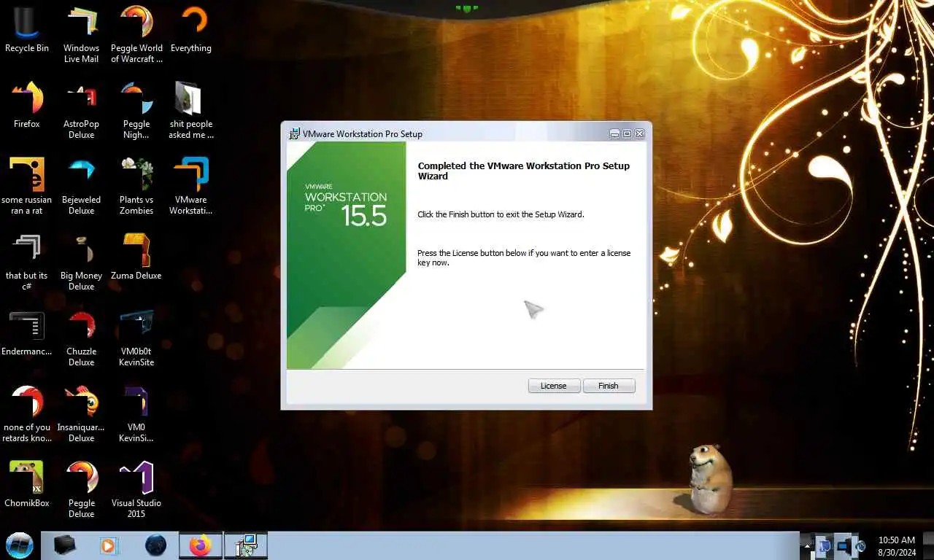Select VMware Workstation desktop shortcut

point(191,187)
